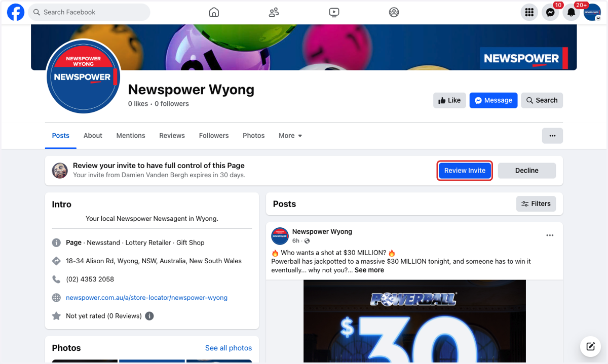Click the phone number (02) 4353 2058

click(x=90, y=279)
